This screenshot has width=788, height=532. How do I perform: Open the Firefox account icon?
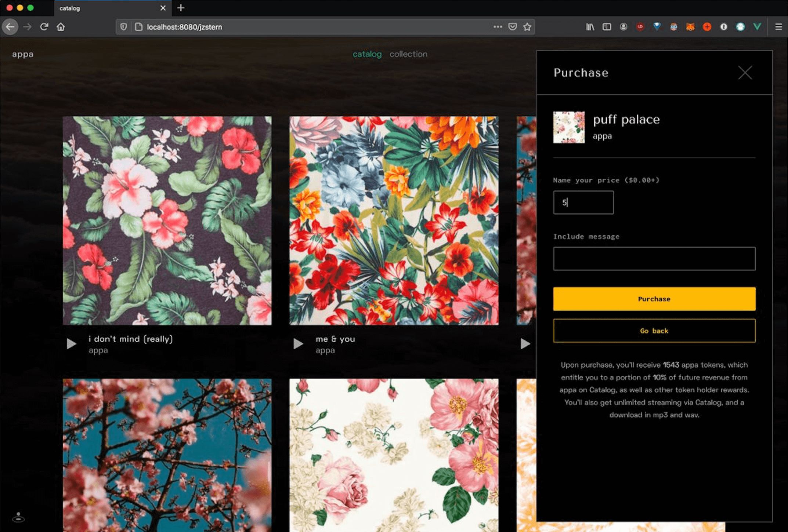coord(623,27)
